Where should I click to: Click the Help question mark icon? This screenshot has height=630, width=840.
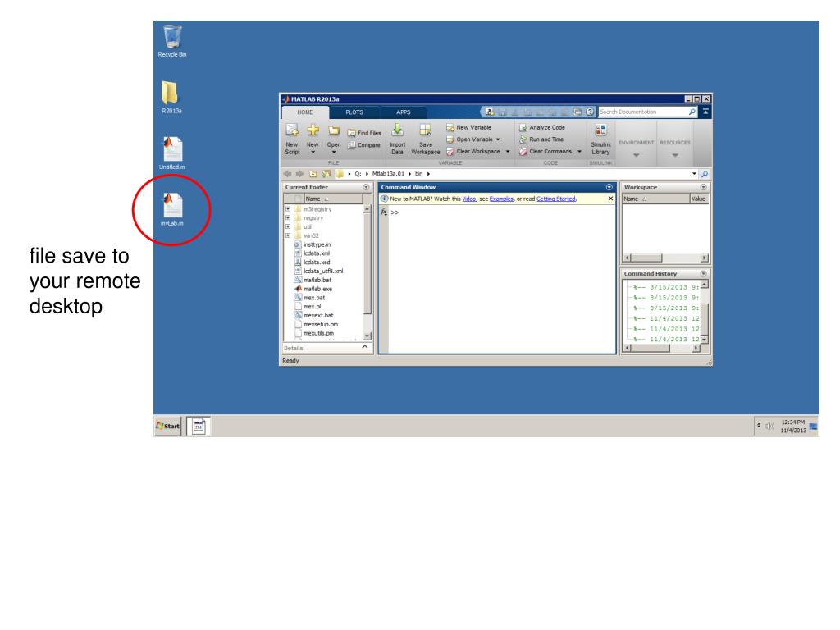(590, 112)
